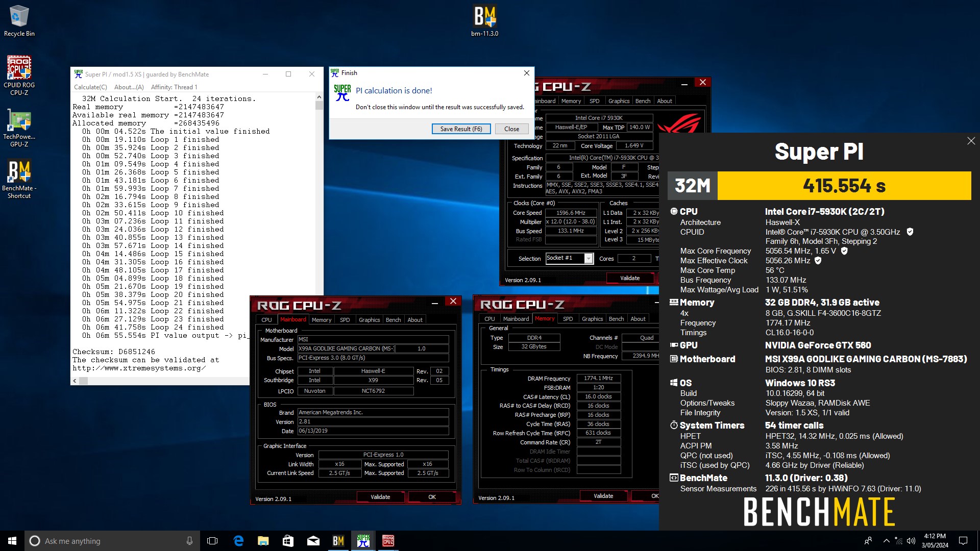Click Ask me anything search box
The height and width of the screenshot is (551, 980).
coord(112,541)
